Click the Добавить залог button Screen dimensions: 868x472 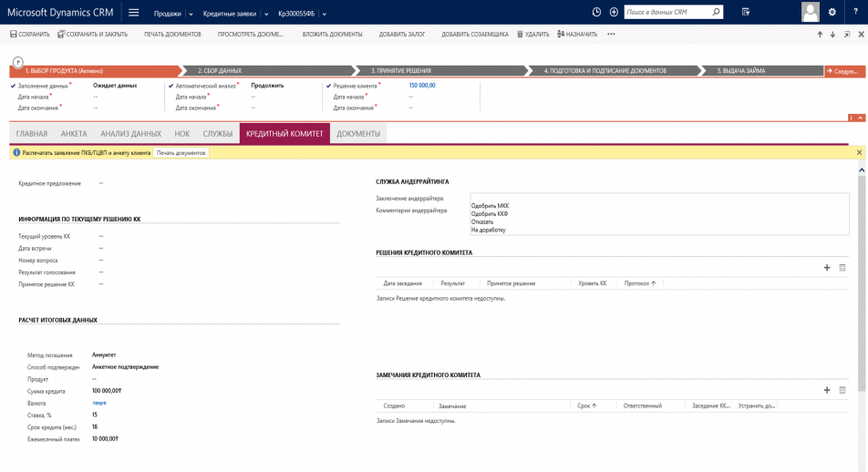pos(402,35)
